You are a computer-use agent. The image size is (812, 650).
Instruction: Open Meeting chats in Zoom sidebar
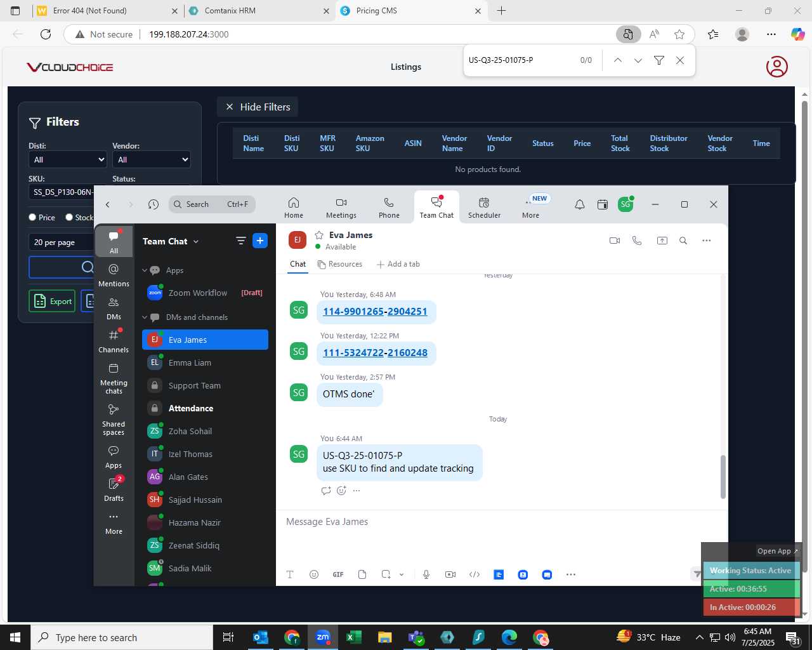(x=114, y=378)
